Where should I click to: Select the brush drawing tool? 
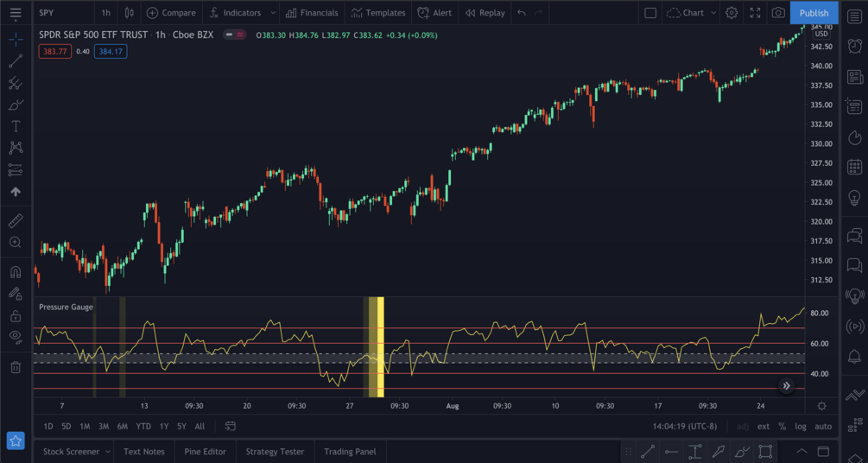click(16, 105)
